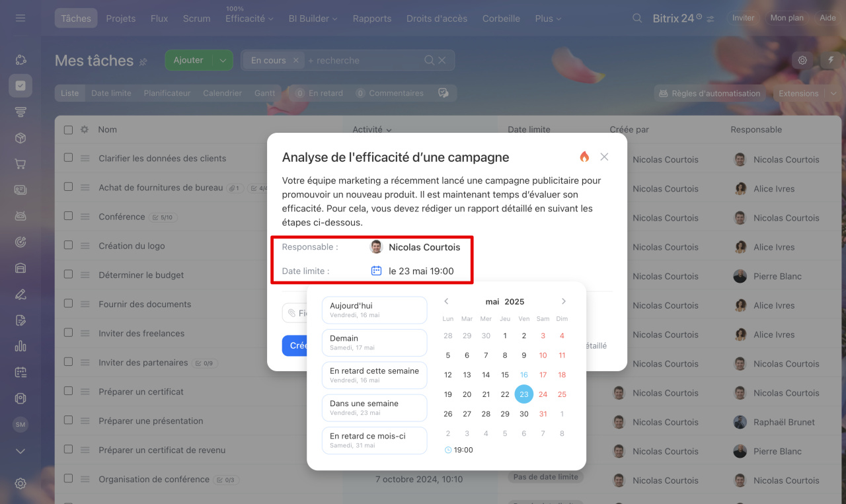846x504 pixels.
Task: Expand the sidebar chevron below SM
Action: [x=20, y=451]
